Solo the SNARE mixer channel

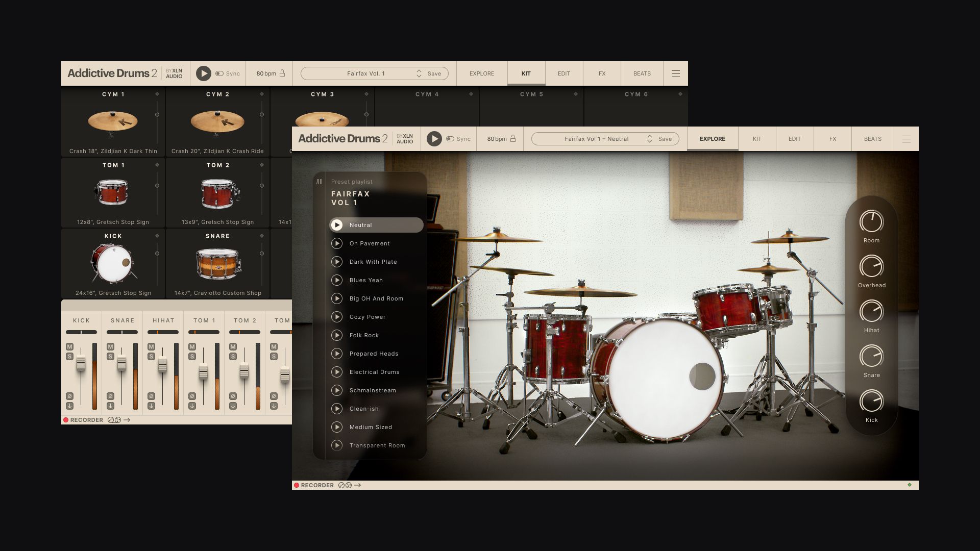(x=110, y=356)
